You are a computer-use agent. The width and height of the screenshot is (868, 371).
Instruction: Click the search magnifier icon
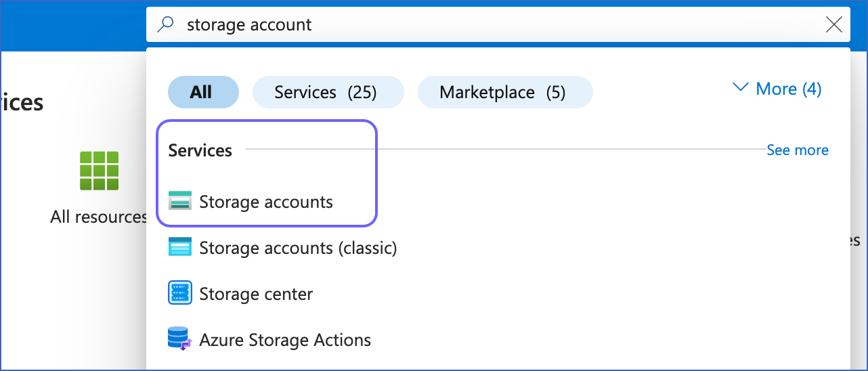[x=165, y=25]
